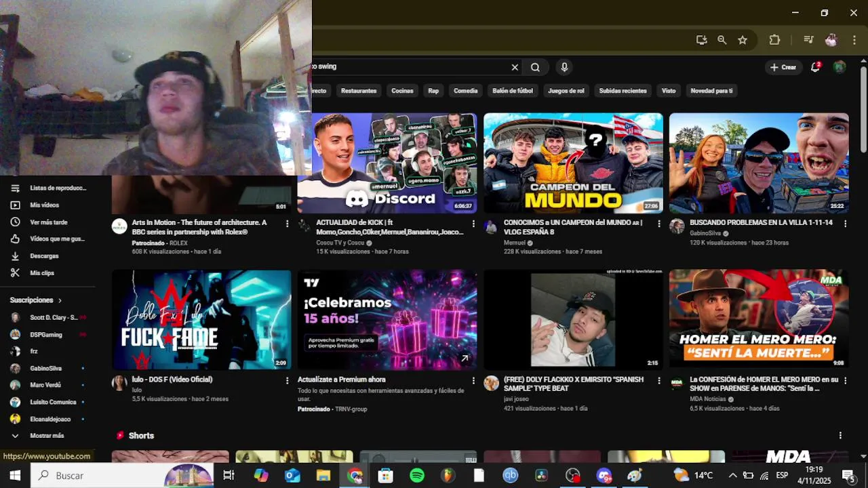
Task: Open Windows notification center icon
Action: pos(848,475)
